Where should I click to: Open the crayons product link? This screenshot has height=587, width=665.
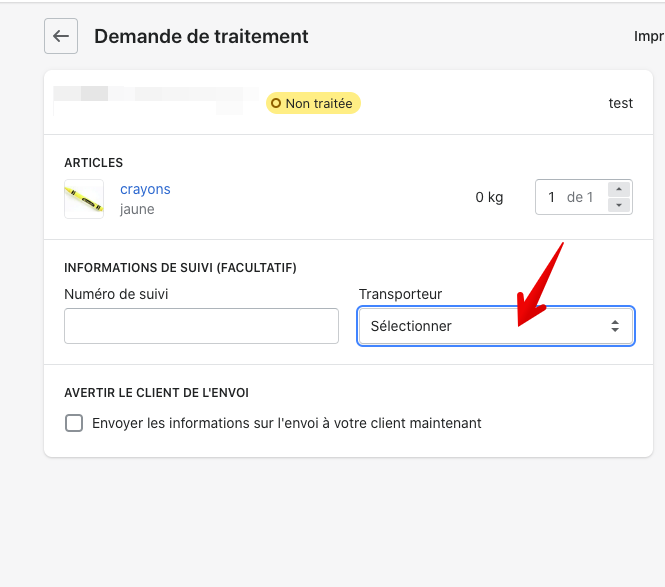[x=145, y=189]
